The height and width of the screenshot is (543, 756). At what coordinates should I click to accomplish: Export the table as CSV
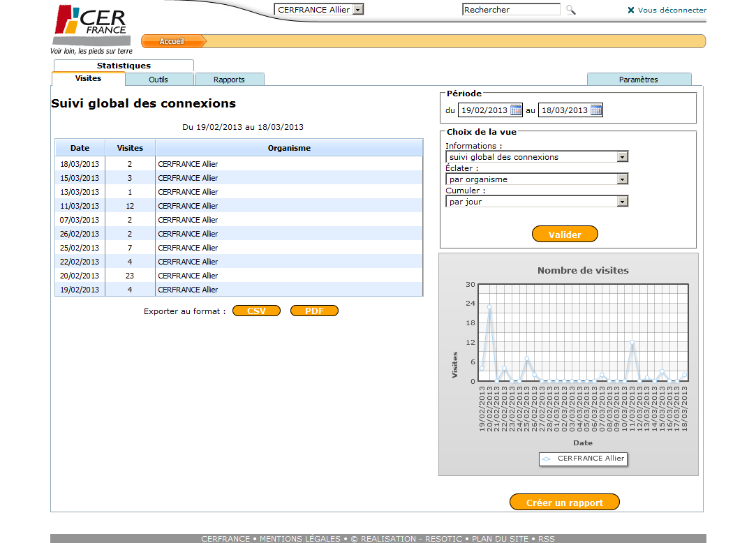pos(256,311)
